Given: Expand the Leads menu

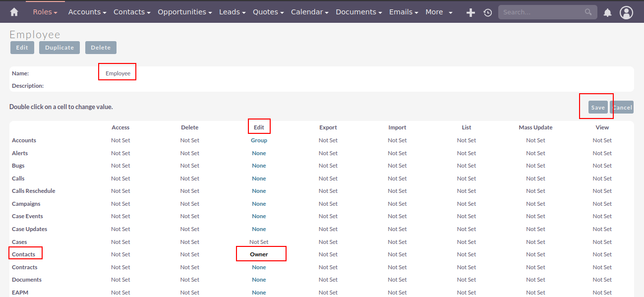Looking at the screenshot, I should point(233,12).
